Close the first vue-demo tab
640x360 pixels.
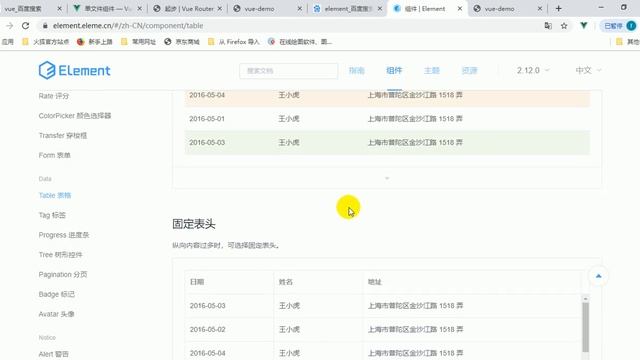(x=300, y=9)
